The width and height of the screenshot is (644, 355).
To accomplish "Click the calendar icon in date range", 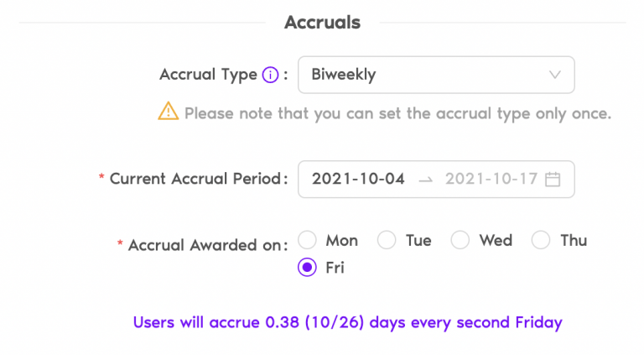I will (x=553, y=179).
